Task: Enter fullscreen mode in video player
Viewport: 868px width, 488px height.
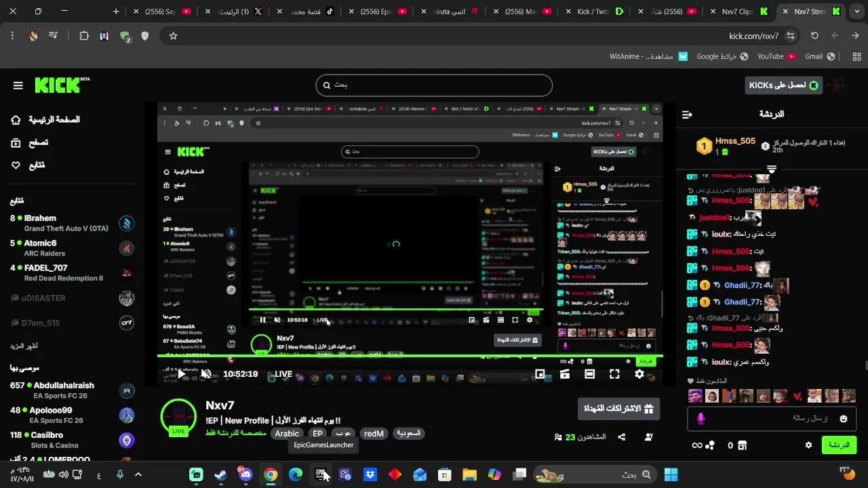Action: (x=614, y=374)
